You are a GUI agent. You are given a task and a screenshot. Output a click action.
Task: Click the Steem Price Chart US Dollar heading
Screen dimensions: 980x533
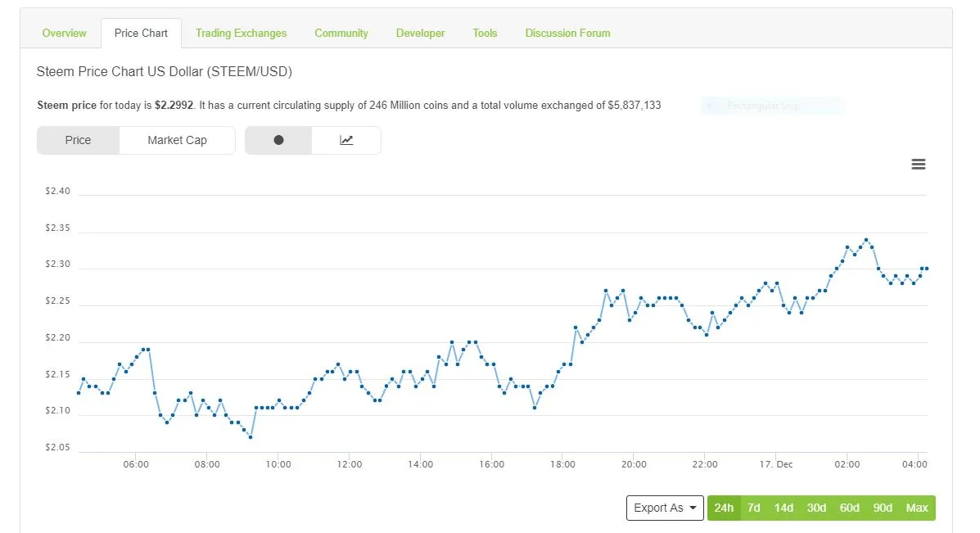(x=165, y=72)
